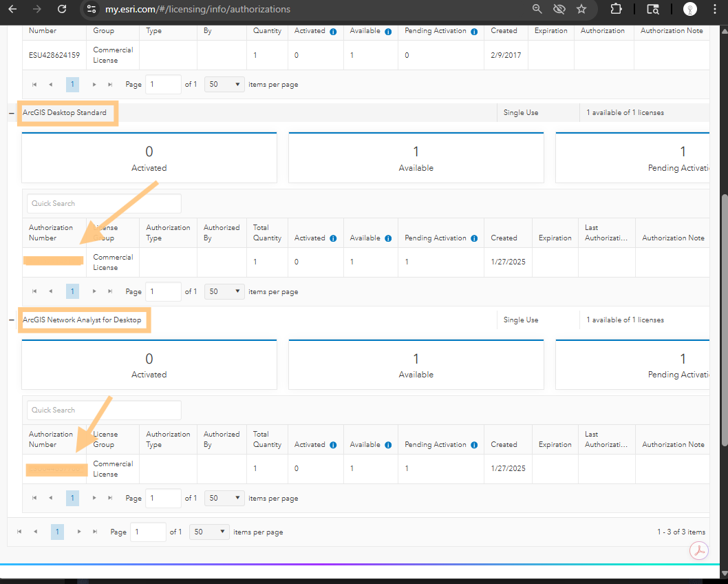Click Quick Search field under ArcGIS Desktop Standard
The image size is (728, 584).
click(x=104, y=203)
